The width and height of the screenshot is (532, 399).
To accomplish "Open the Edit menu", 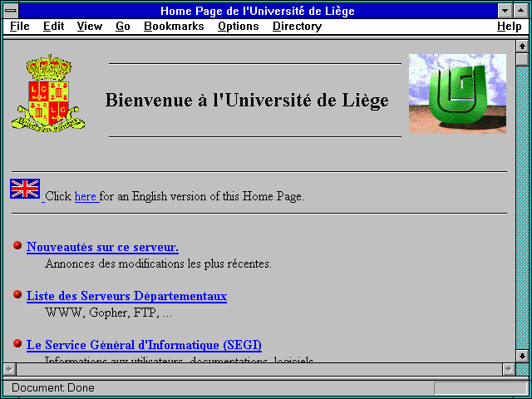I will 53,26.
